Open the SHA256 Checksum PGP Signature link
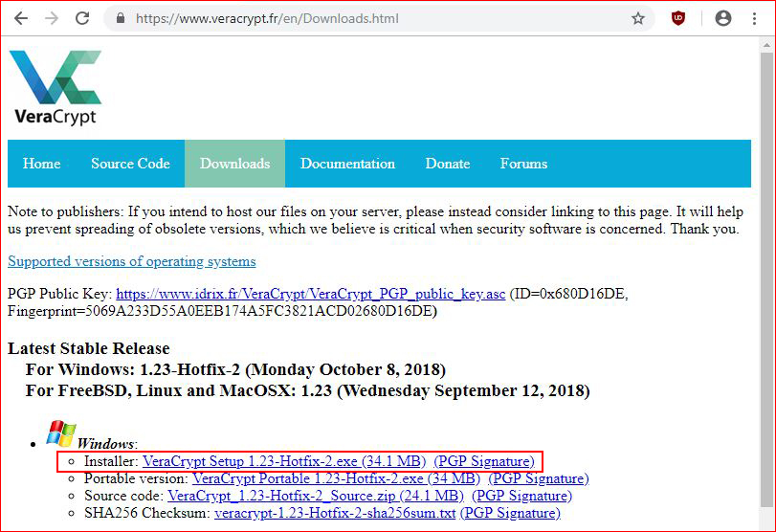 (510, 513)
